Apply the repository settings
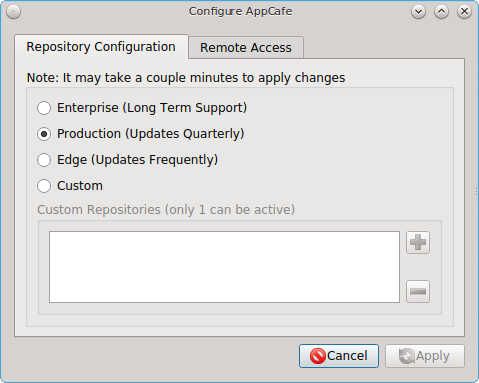 (x=425, y=356)
